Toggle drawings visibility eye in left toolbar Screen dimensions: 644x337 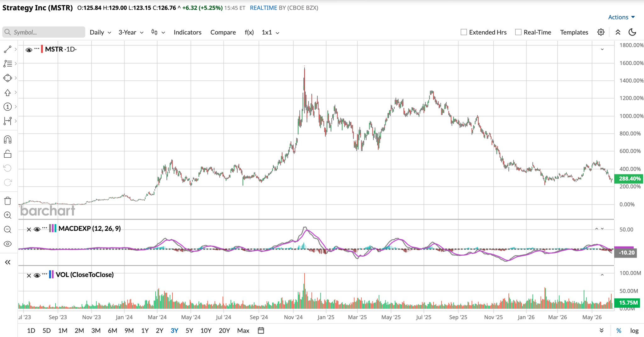[x=8, y=244]
